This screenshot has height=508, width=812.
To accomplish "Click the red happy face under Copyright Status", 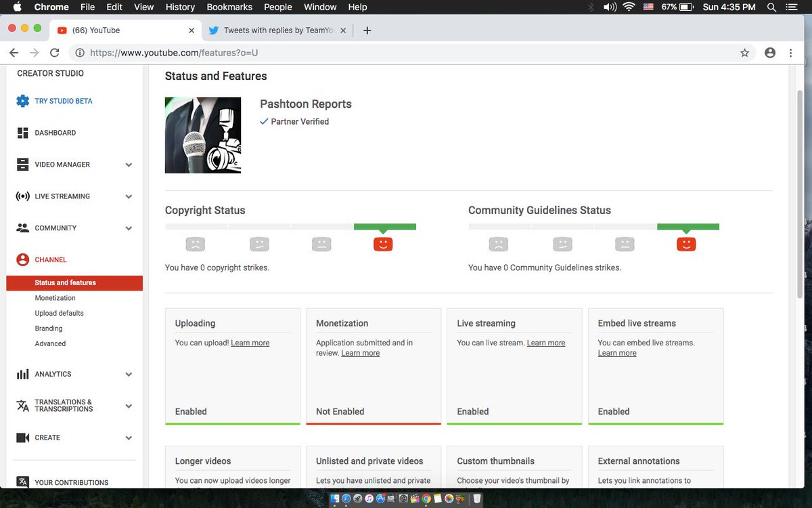I will (x=383, y=244).
